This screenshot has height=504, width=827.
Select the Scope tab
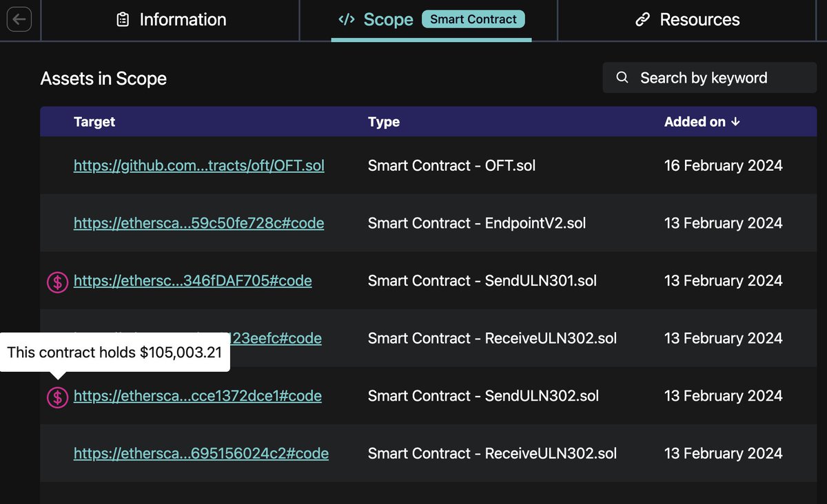[x=431, y=20]
